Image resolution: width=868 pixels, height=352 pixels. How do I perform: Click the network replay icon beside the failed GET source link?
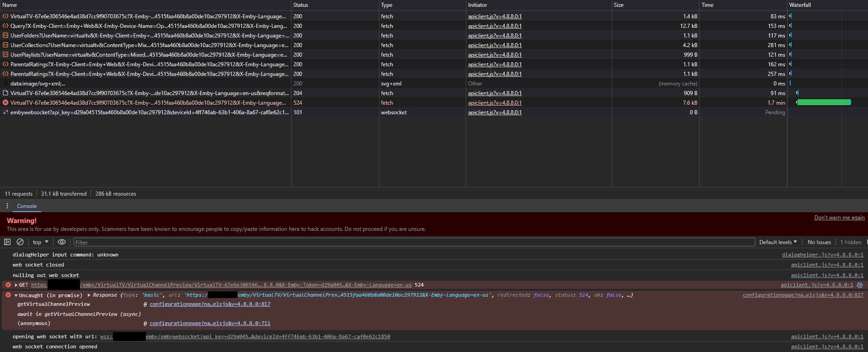pos(860,285)
